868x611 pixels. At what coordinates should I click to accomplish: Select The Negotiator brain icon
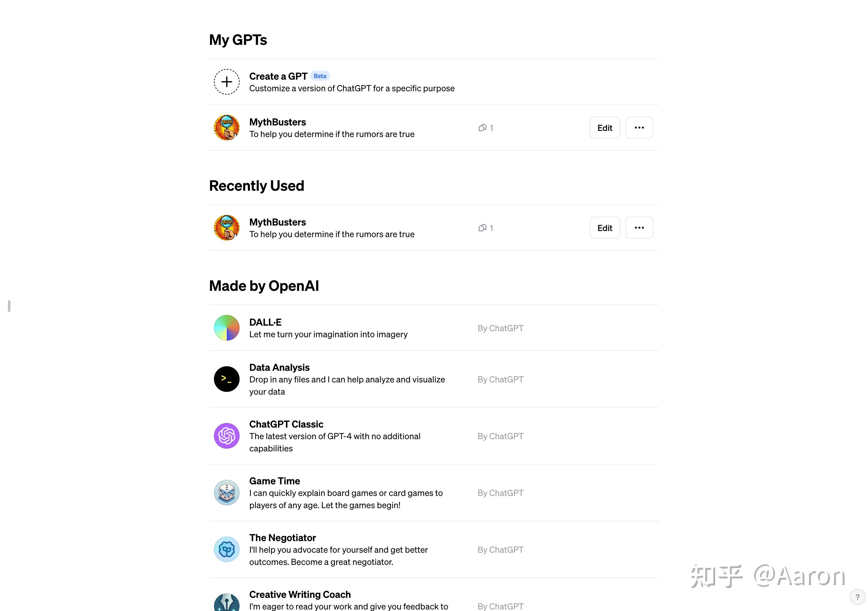[226, 549]
